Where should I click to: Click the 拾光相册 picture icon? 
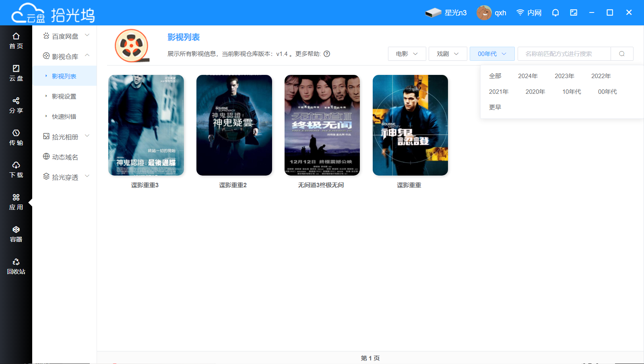tap(46, 136)
